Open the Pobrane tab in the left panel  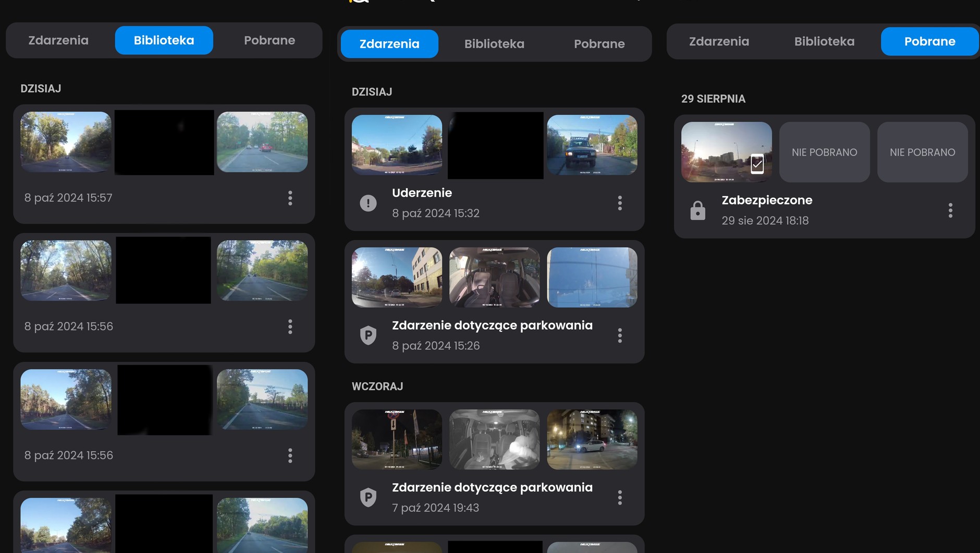pyautogui.click(x=269, y=40)
